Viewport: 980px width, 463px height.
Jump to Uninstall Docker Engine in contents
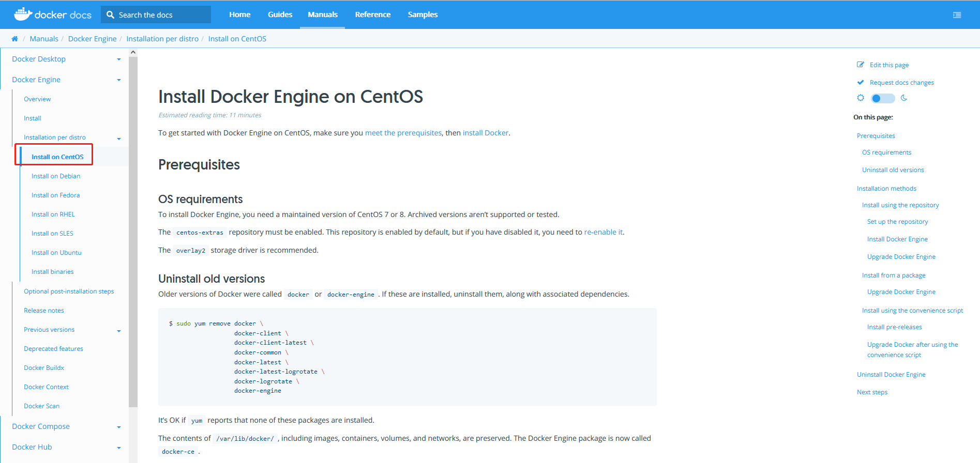coord(891,375)
